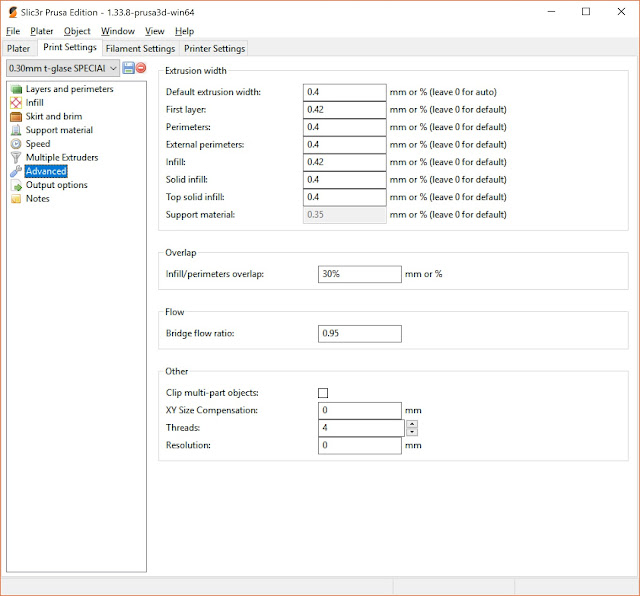Select Layers and perimeters page

click(x=69, y=89)
